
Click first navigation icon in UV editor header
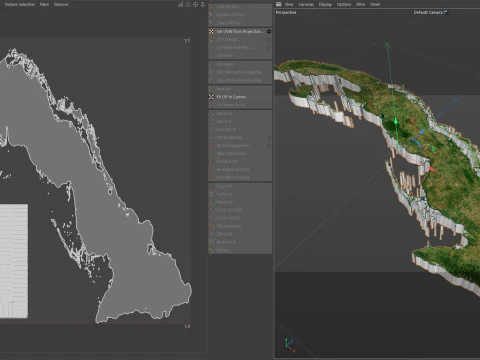point(181,4)
